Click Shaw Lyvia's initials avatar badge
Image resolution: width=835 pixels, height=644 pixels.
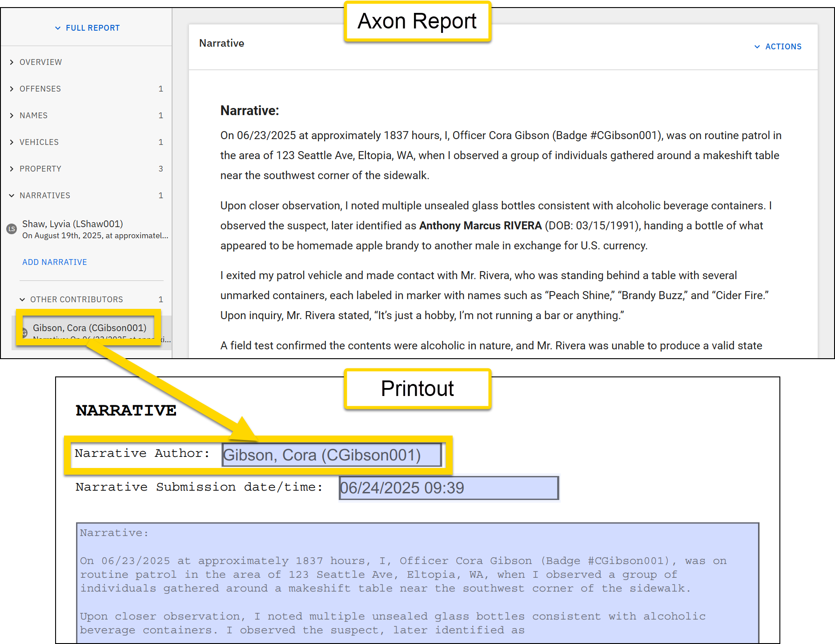click(x=12, y=230)
